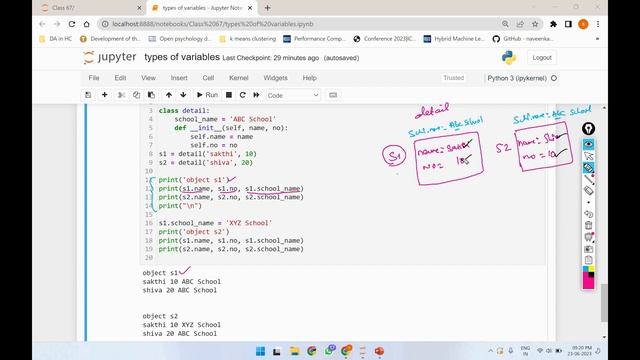
Task: Move the selected cell up
Action: pos(169,95)
